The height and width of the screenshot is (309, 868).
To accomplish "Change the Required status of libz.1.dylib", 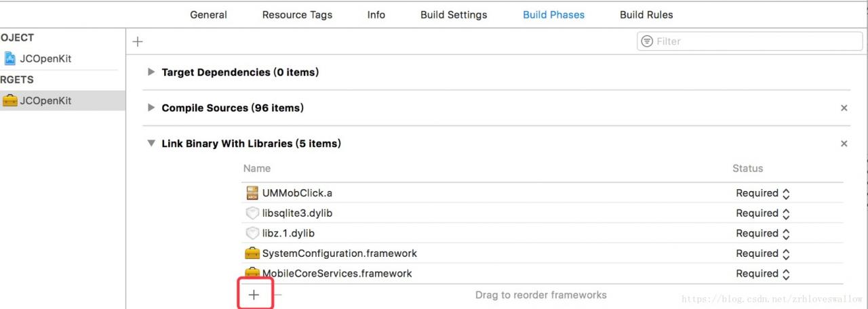I will (x=763, y=234).
